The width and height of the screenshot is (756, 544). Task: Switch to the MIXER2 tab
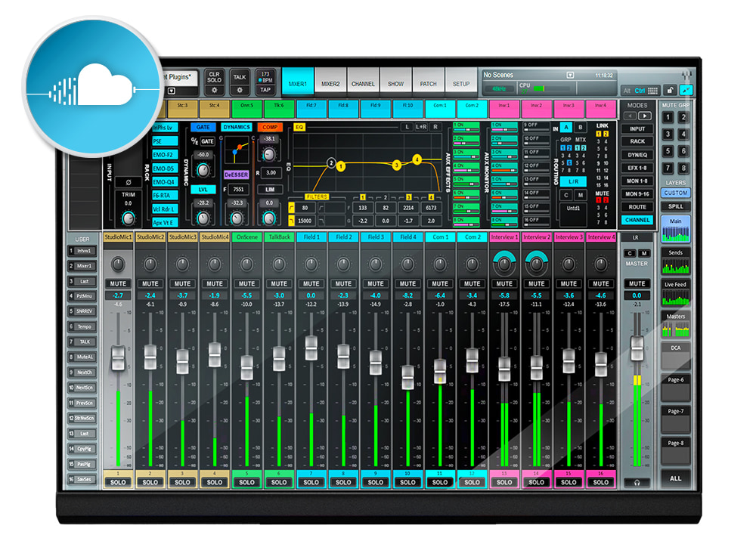point(330,84)
